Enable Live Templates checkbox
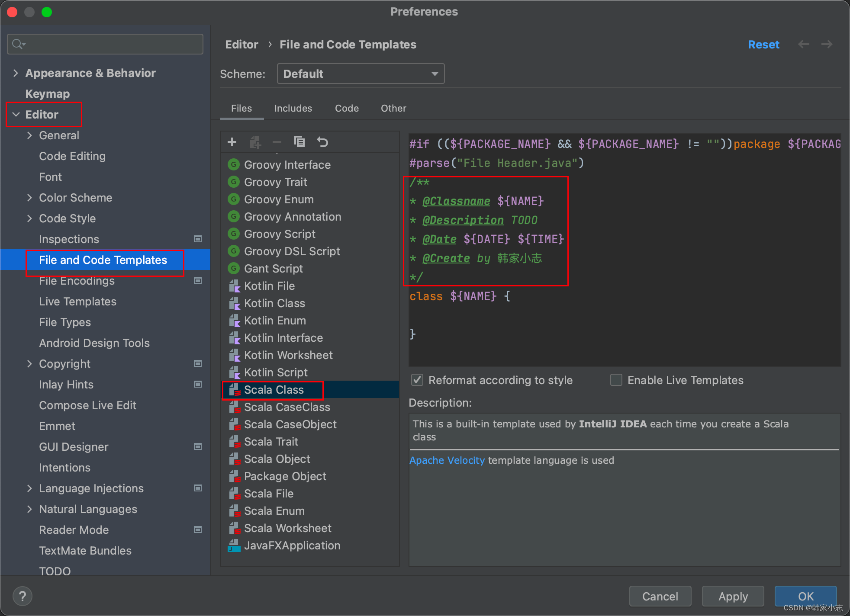Image resolution: width=850 pixels, height=616 pixels. click(616, 381)
